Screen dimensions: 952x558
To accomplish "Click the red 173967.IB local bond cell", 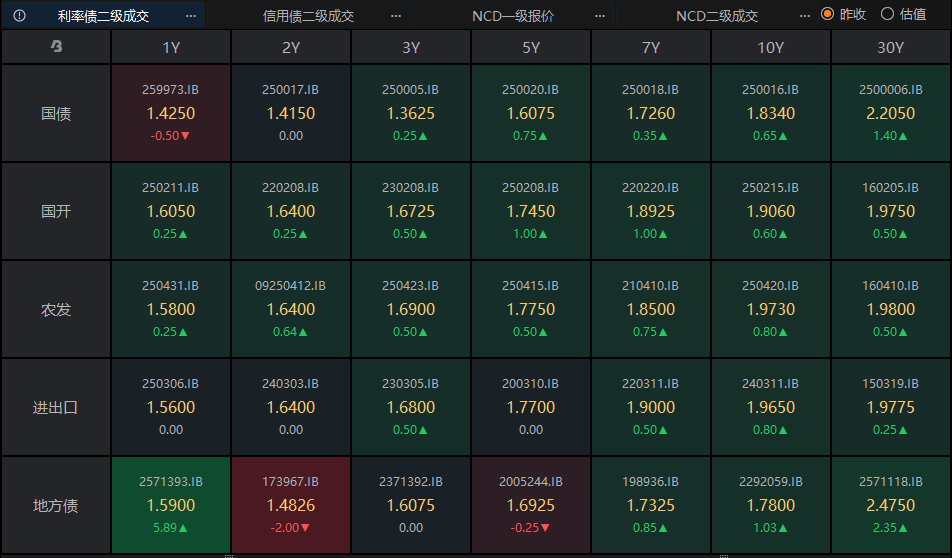I will [x=291, y=505].
